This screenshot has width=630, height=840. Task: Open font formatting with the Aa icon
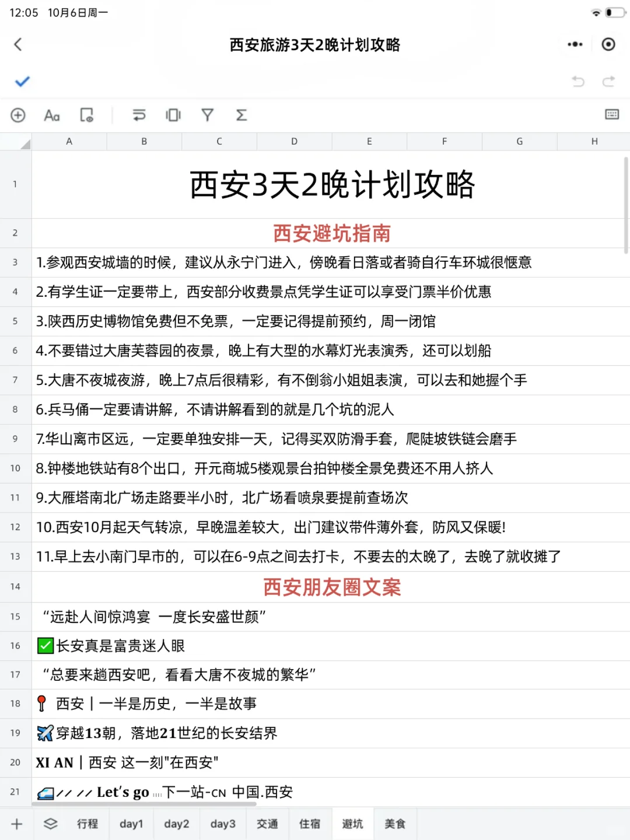pos(51,116)
